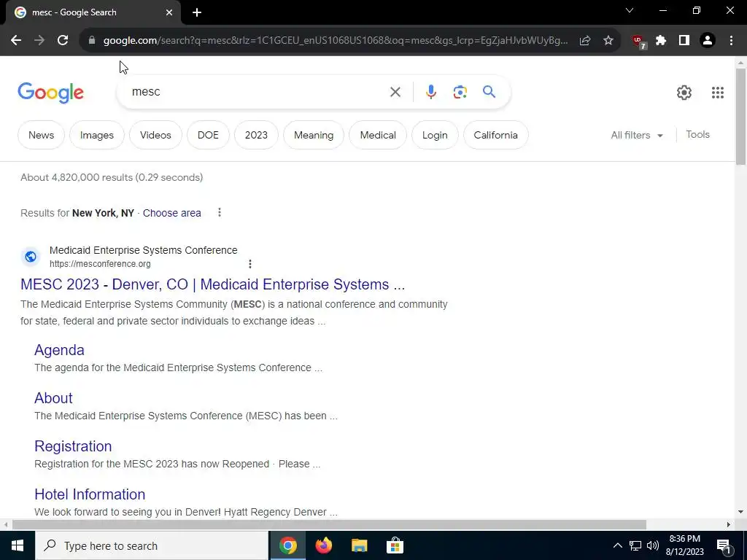Open the Registration sitelink

73,446
